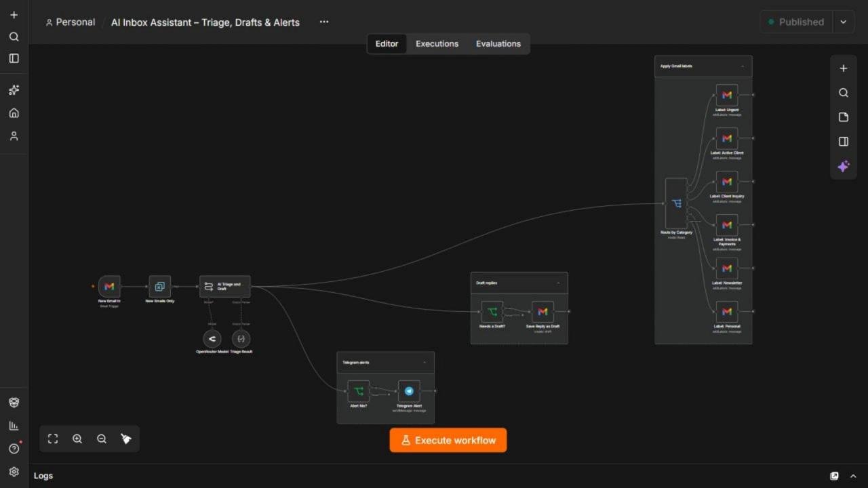868x488 pixels.
Task: Open the Label: Invoice & Payments node
Action: pyautogui.click(x=727, y=225)
